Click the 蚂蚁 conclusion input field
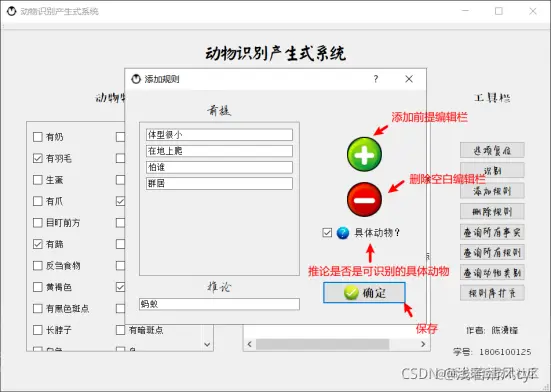Screen dimensions: 551x392 click(x=219, y=304)
